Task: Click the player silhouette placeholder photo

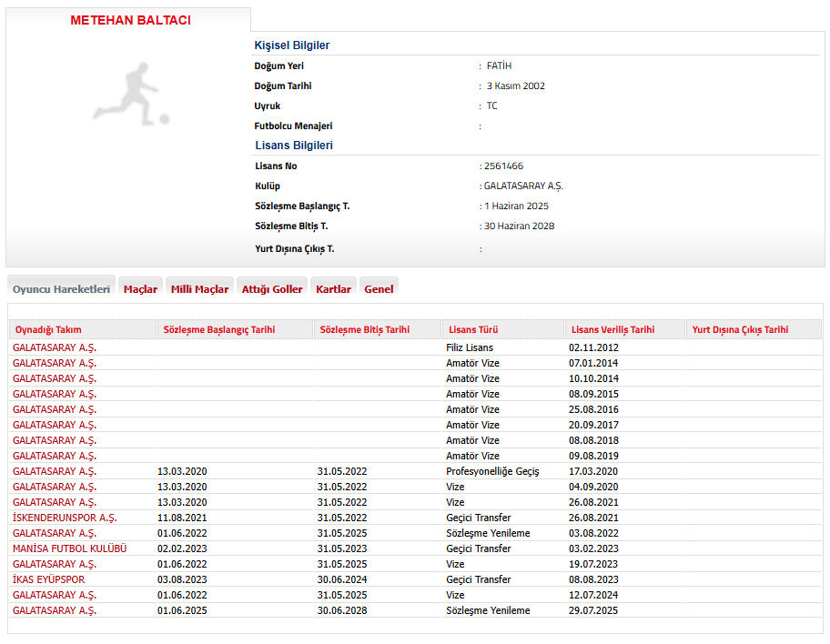Action: tap(130, 93)
